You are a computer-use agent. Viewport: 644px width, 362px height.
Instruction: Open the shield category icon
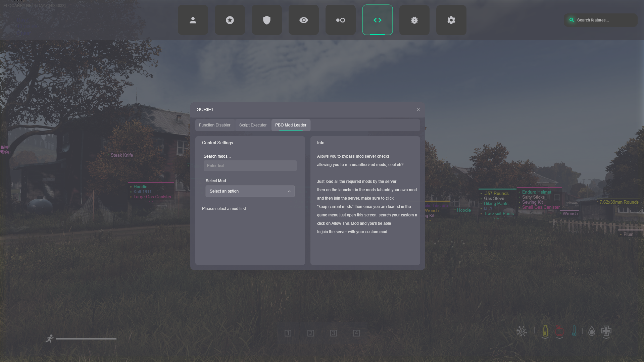(x=266, y=20)
